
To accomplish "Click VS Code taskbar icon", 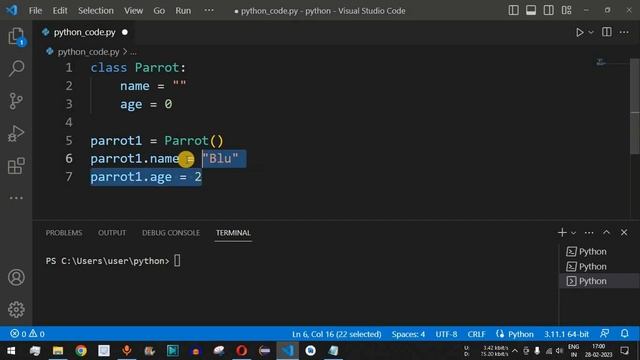I will [288, 351].
